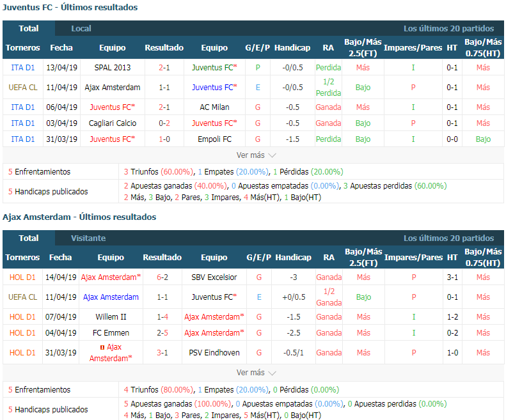Viewport: 506px width, 420px height.
Task: Open ITA D1 link for 13/04/19 match
Action: point(22,67)
